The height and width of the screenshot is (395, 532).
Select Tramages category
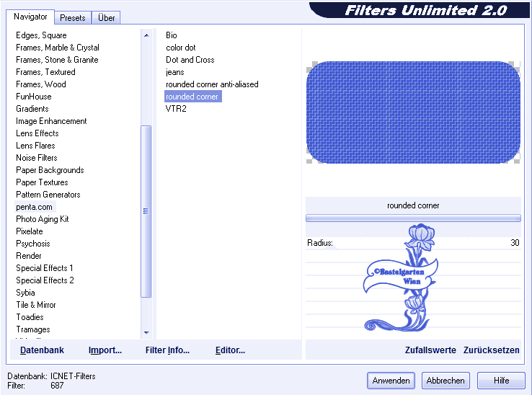click(33, 329)
